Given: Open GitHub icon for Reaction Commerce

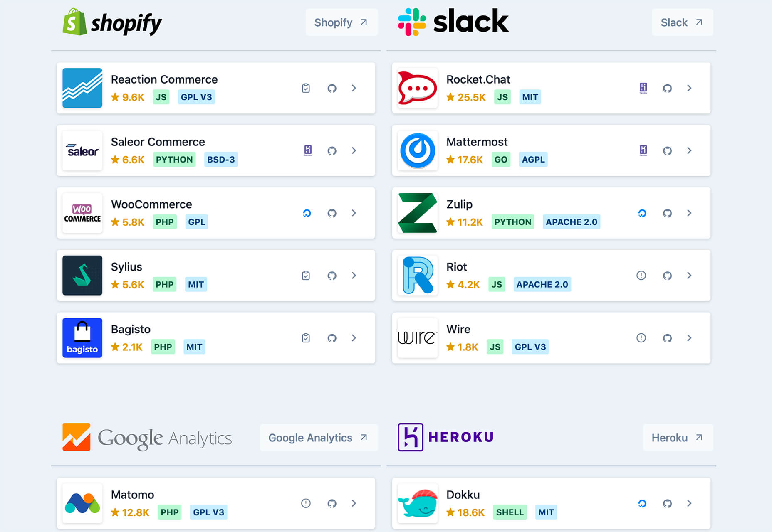Looking at the screenshot, I should pyautogui.click(x=332, y=88).
